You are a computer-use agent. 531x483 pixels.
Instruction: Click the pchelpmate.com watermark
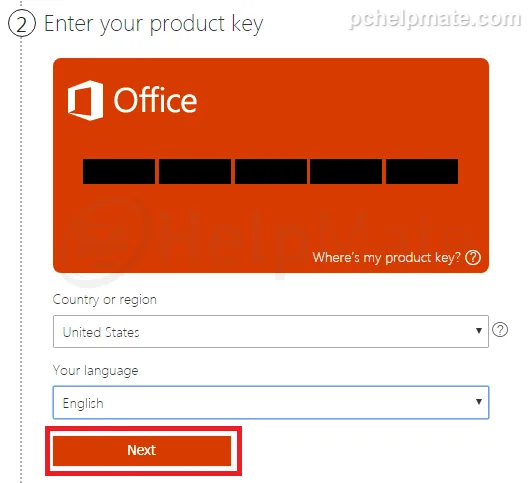click(x=435, y=19)
